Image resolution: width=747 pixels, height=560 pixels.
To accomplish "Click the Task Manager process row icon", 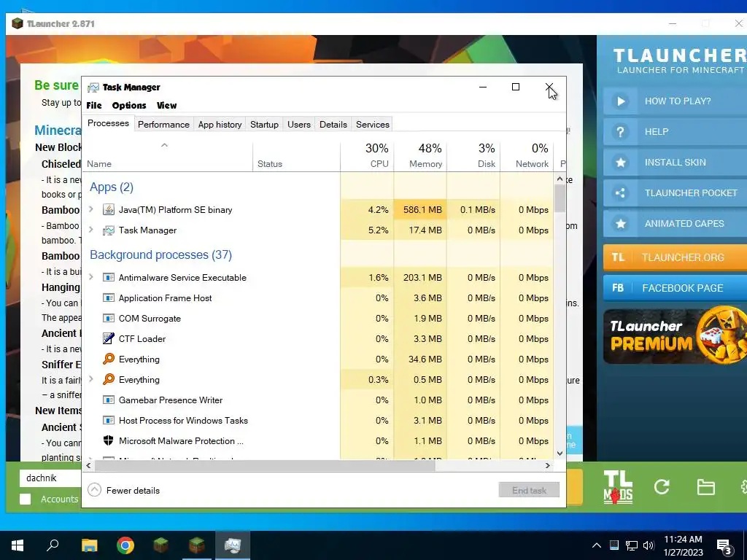I will click(x=109, y=230).
